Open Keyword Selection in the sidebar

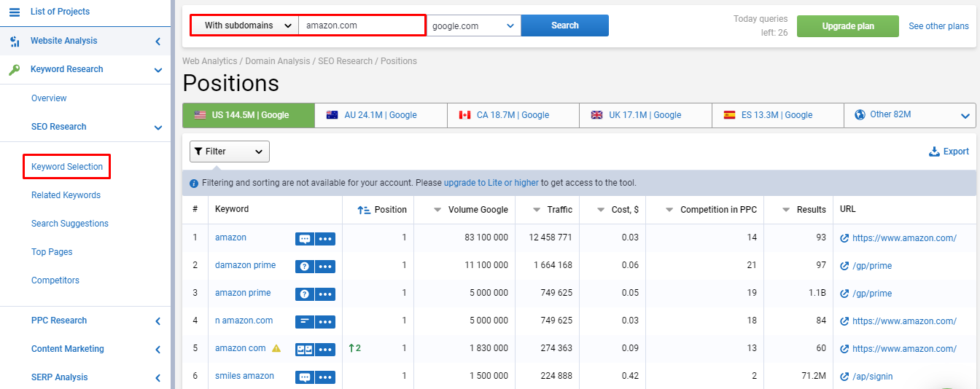pos(67,167)
